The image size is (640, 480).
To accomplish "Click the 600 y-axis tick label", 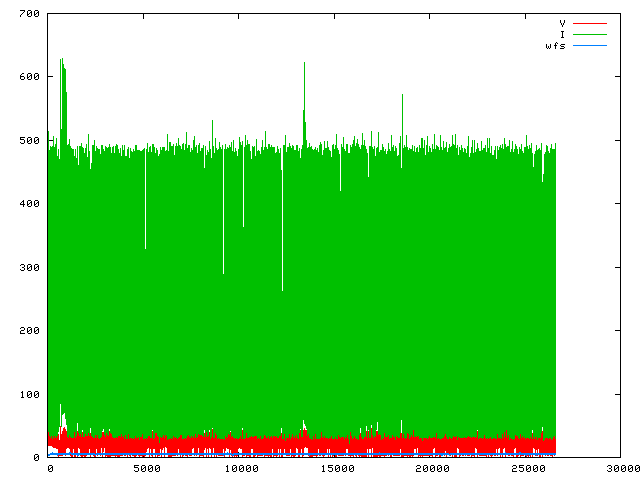I will pyautogui.click(x=28, y=77).
